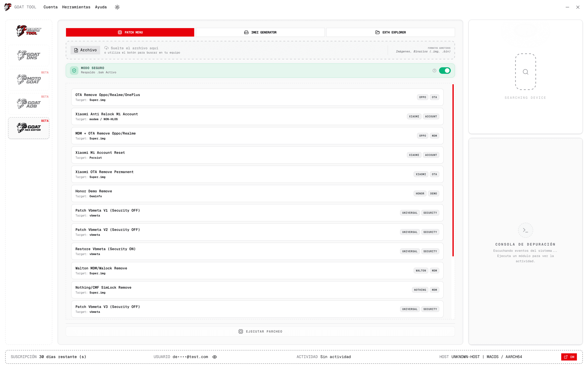Screen dimensions: 588x369
Task: Open the Herramientas menu
Action: click(x=76, y=7)
